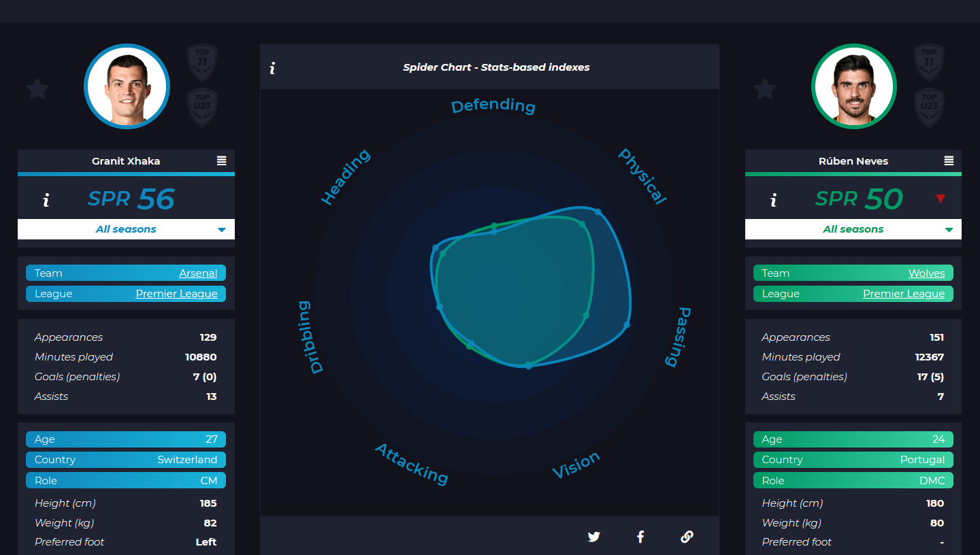Click Neves' Minutes played value 12367

click(930, 357)
